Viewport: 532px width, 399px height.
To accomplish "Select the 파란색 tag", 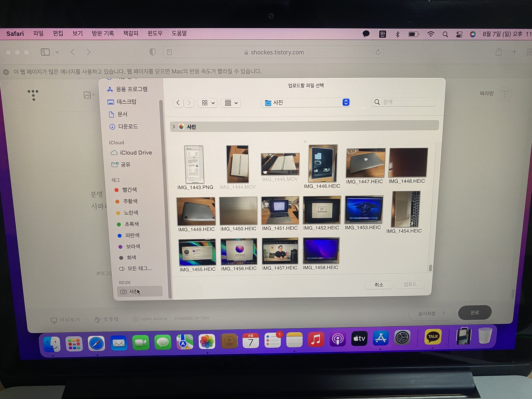I will [x=129, y=235].
